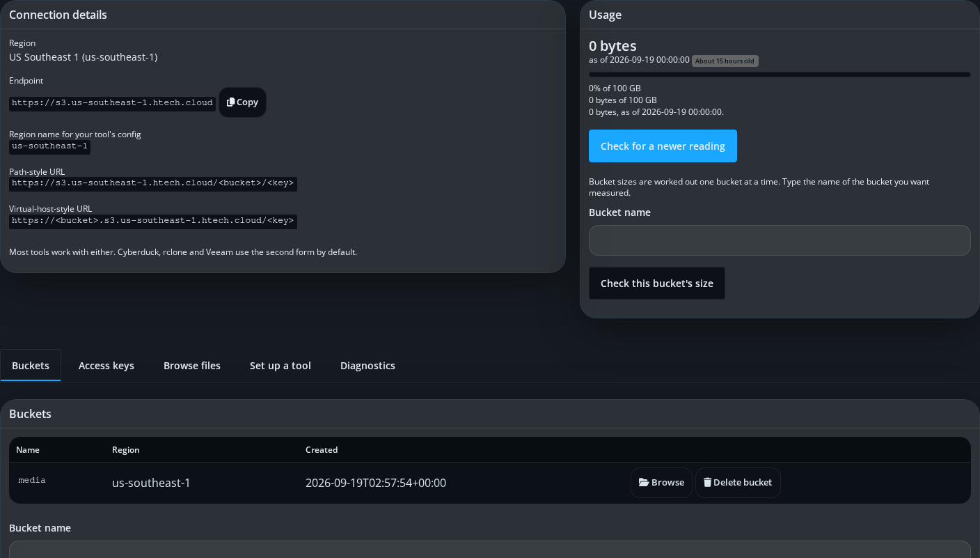Select the Path-style URL value
The width and height of the screenshot is (980, 558).
click(x=153, y=184)
